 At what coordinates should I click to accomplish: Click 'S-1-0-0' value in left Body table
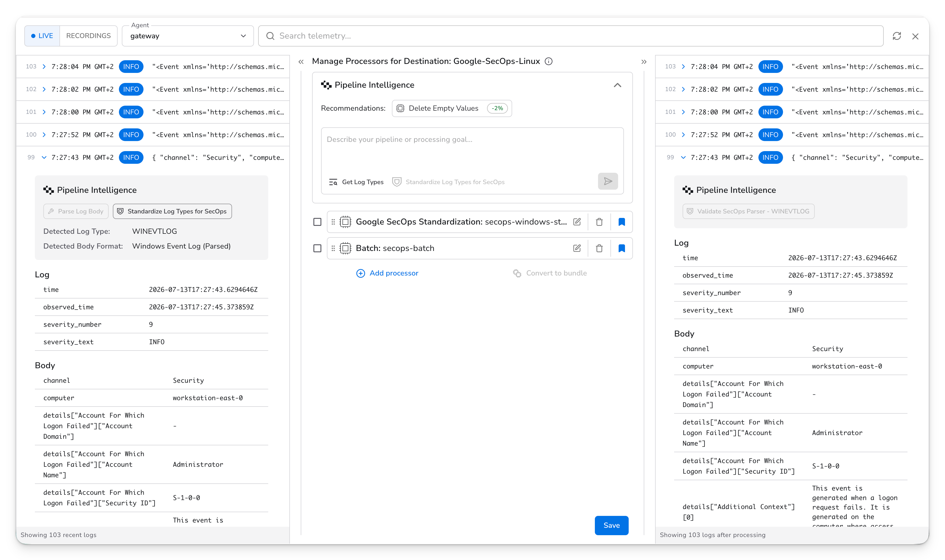pos(186,498)
